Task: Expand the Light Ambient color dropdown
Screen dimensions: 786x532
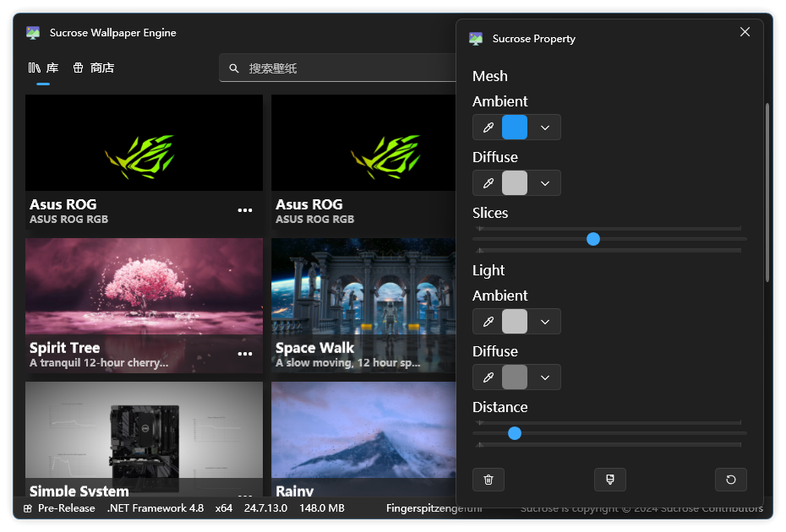Action: 545,322
